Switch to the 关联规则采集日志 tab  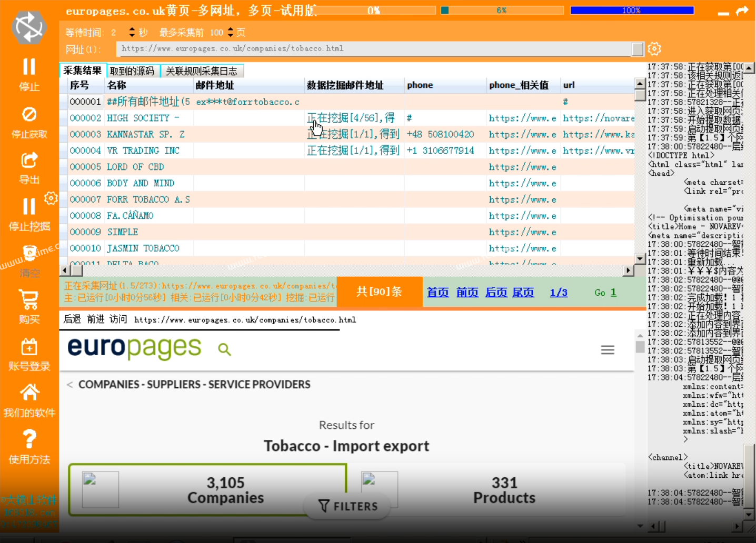202,71
